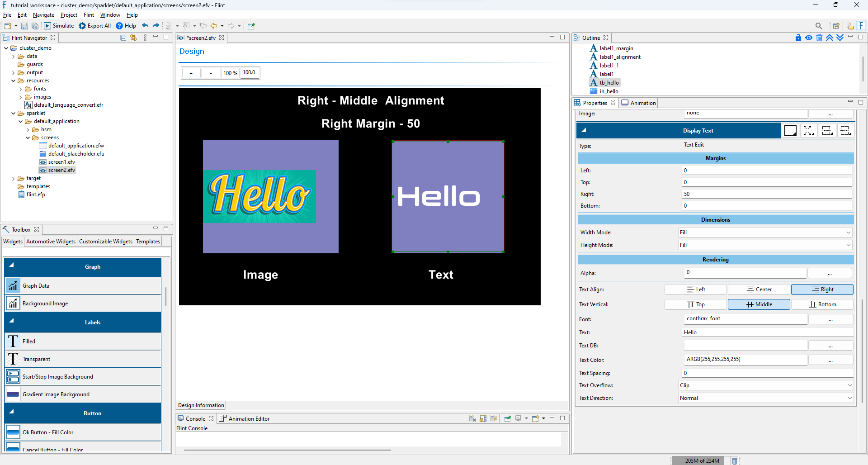Image resolution: width=868 pixels, height=465 pixels.
Task: Click the move up double-arrow in Outline
Action: coord(830,38)
